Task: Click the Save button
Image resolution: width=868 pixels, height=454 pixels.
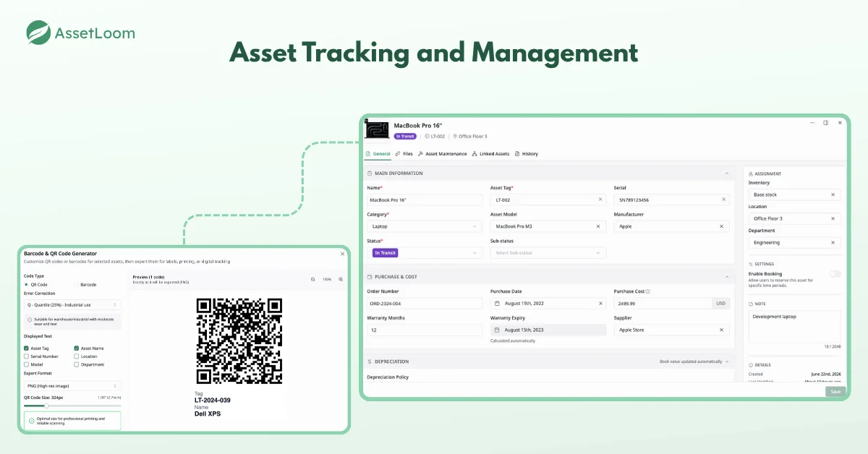Action: pyautogui.click(x=835, y=391)
